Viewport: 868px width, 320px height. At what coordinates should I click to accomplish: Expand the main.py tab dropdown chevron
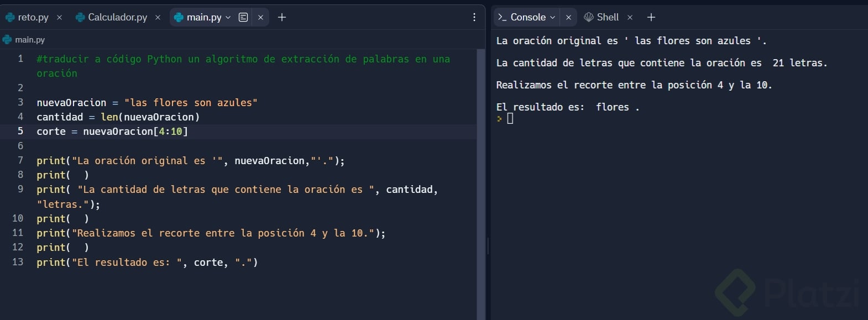tap(228, 18)
